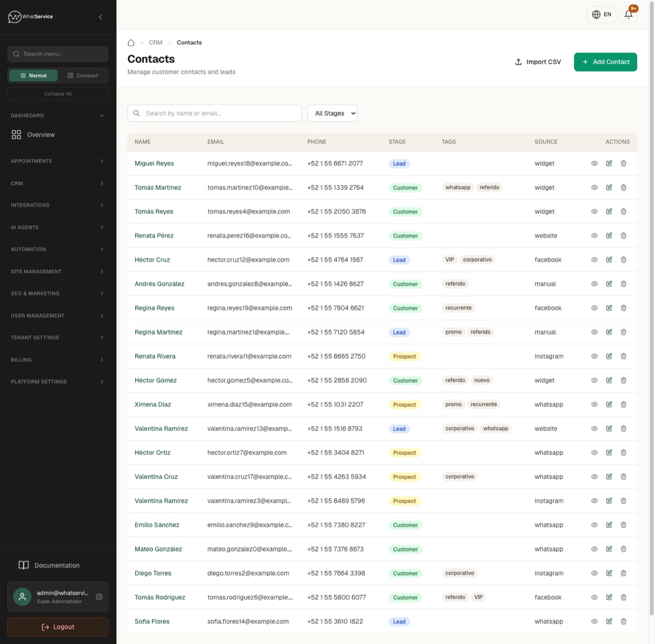The width and height of the screenshot is (655, 644).
Task: Open the Platform Settings section
Action: pos(58,382)
